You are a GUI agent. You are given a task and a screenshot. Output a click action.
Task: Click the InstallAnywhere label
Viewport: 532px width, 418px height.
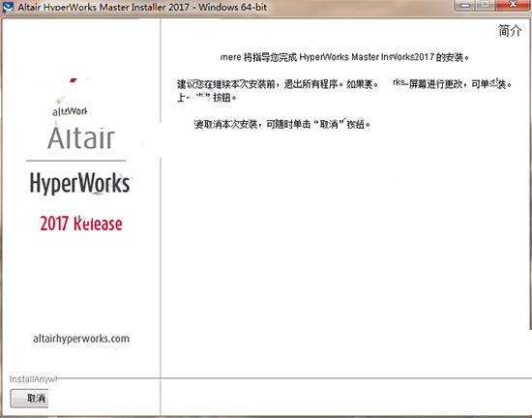[33, 379]
